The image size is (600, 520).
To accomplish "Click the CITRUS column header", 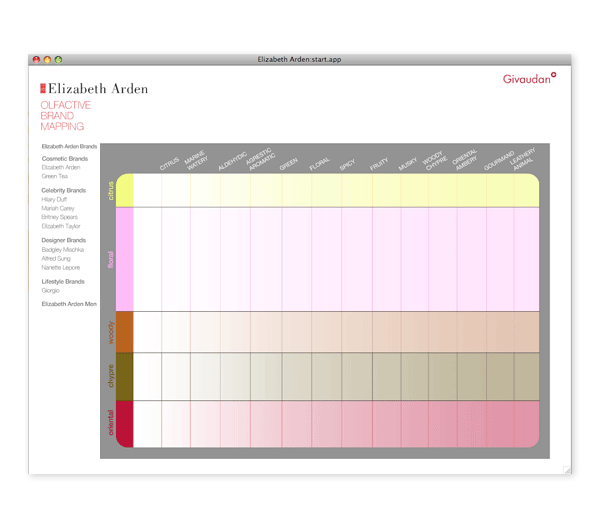I will (x=169, y=164).
